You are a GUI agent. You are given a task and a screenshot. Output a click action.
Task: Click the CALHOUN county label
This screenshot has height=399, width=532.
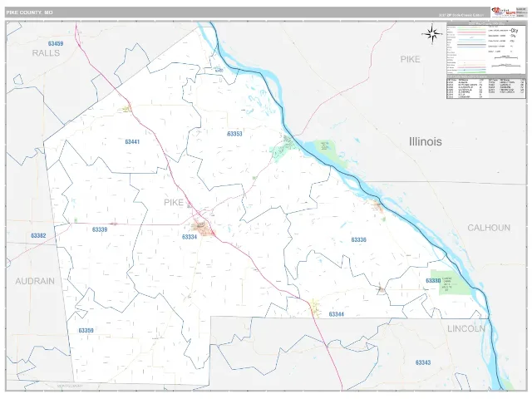pos(489,228)
